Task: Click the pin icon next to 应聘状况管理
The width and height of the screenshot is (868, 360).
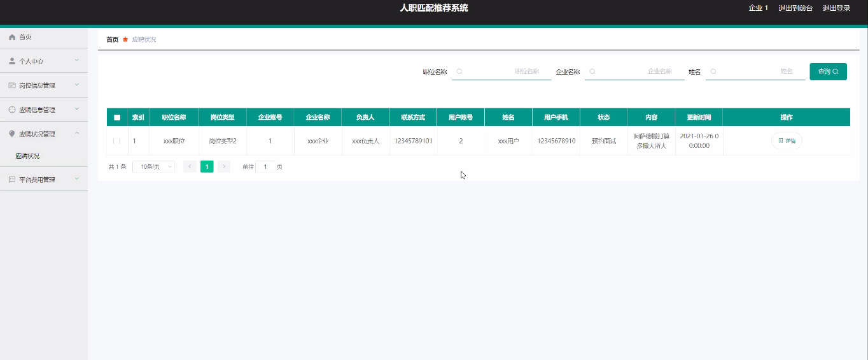Action: pos(12,134)
